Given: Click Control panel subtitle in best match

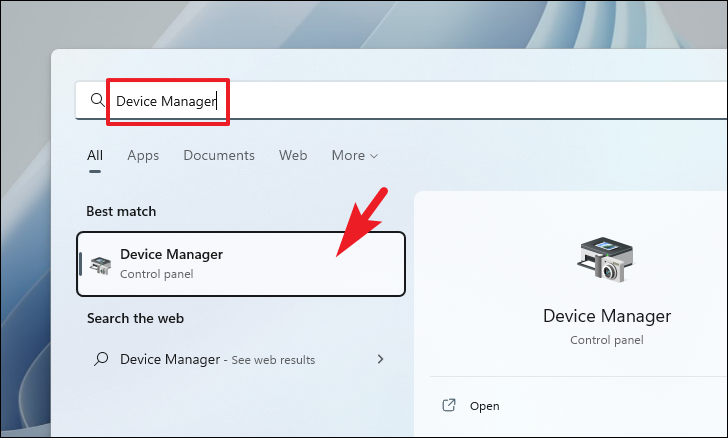Looking at the screenshot, I should pyautogui.click(x=156, y=274).
